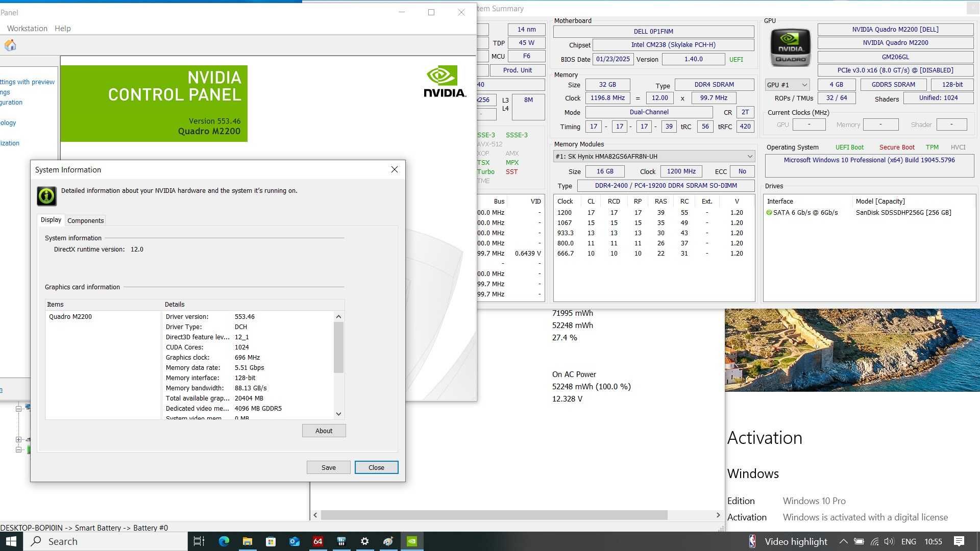
Task: Click the Dedicated video memory 4096 MB row
Action: point(248,409)
